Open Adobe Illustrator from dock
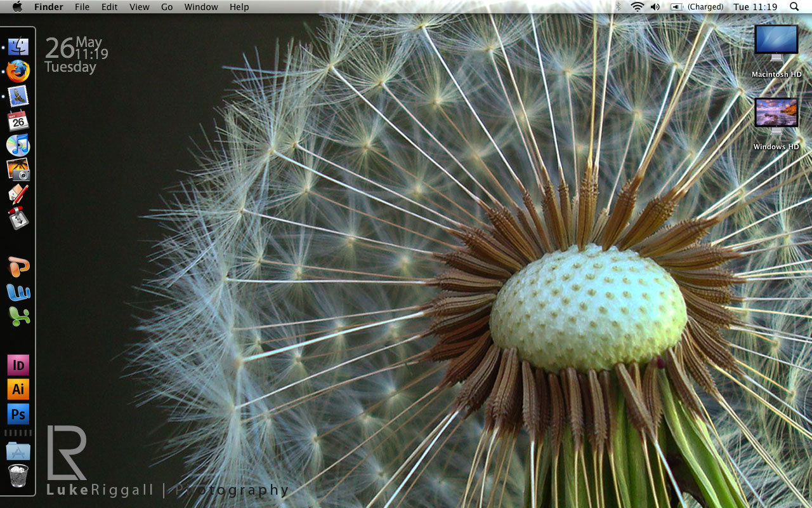 pyautogui.click(x=18, y=389)
